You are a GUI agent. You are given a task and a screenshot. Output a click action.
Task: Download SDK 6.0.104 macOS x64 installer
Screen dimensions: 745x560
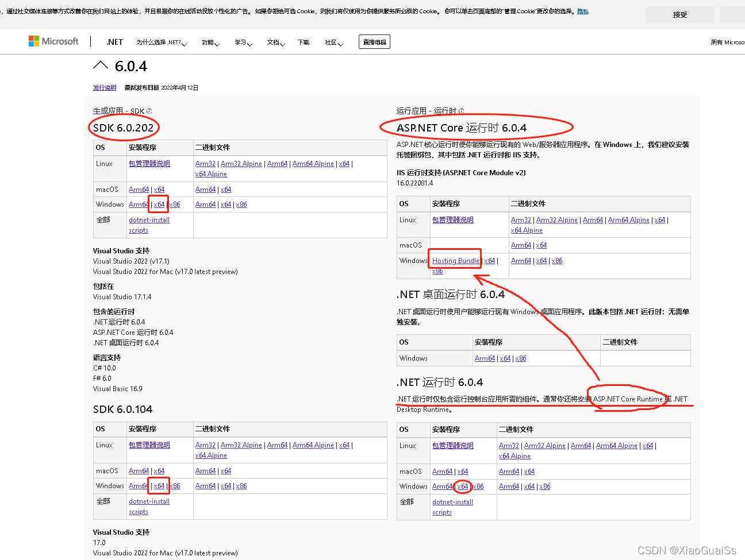[x=159, y=471]
